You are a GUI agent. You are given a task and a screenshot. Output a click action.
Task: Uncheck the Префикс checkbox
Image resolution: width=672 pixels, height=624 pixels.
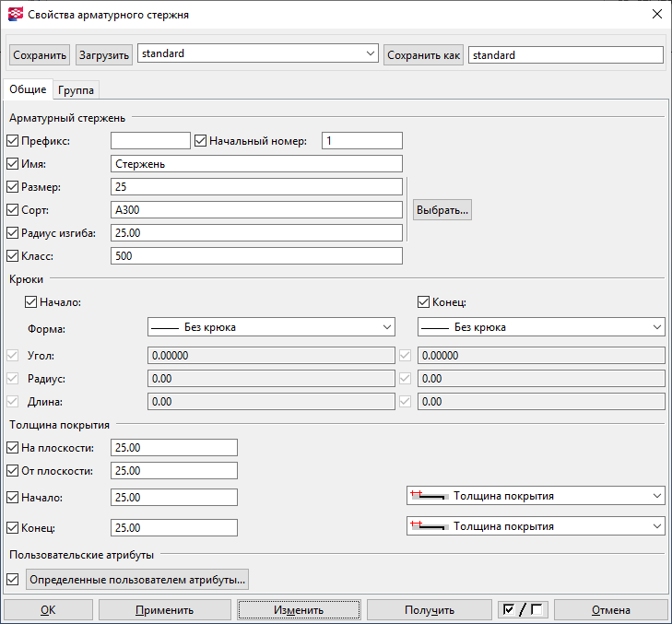[x=13, y=141]
